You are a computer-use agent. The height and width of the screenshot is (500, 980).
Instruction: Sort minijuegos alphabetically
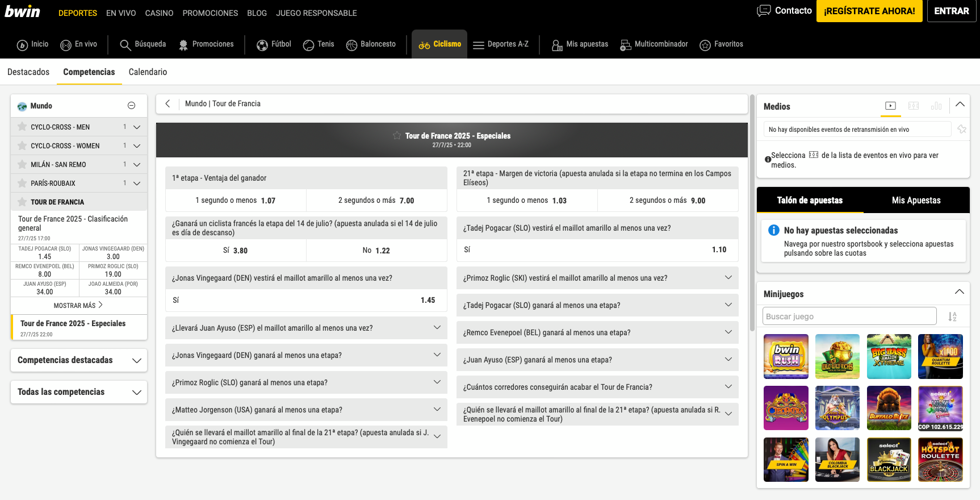pos(952,316)
